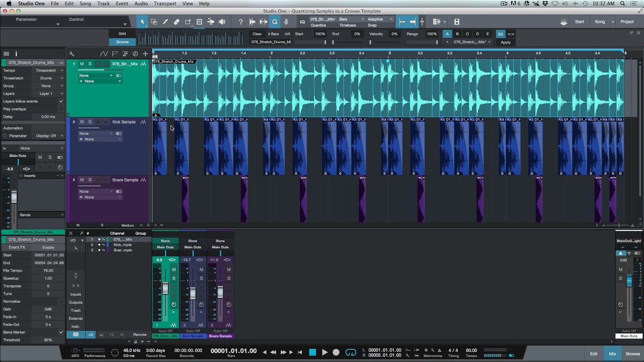Toggle the Normalize checkbox
644x362 pixels.
tap(61, 302)
